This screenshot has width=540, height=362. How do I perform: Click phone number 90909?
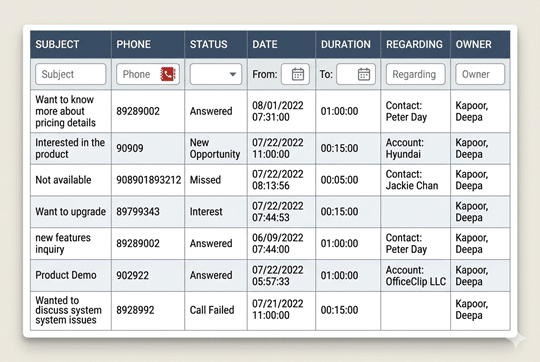click(x=130, y=148)
